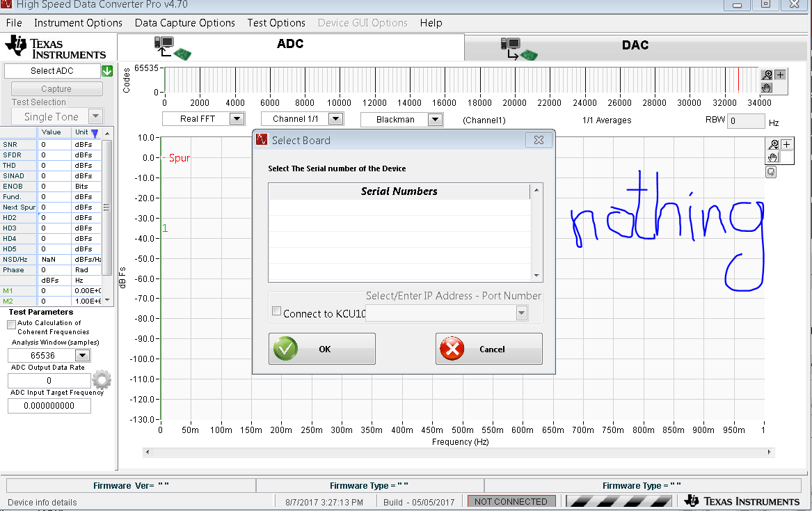Click the horizontal scrollbar below the FFT graph
The height and width of the screenshot is (511, 812).
459,452
